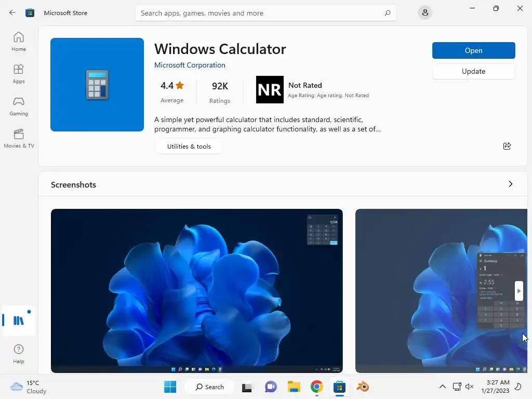Click the Screenshots heading
Viewport: 532px width, 399px height.
(73, 185)
